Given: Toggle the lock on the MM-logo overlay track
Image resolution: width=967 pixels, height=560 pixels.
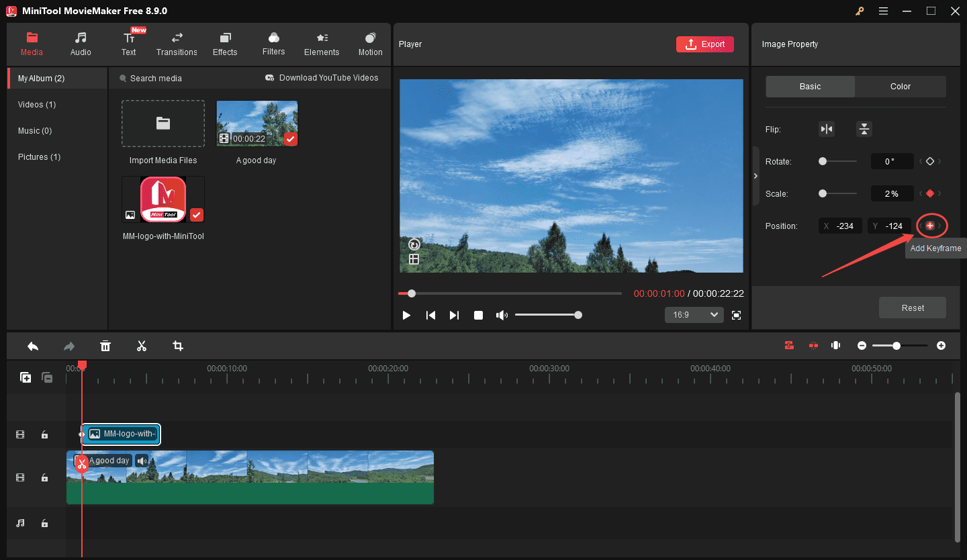Looking at the screenshot, I should click(44, 434).
